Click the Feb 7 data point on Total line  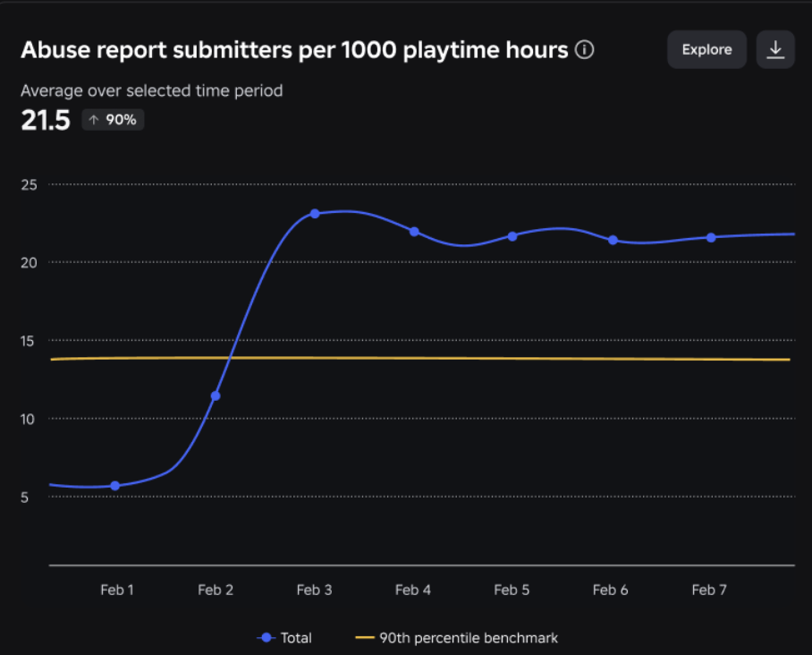tap(711, 237)
